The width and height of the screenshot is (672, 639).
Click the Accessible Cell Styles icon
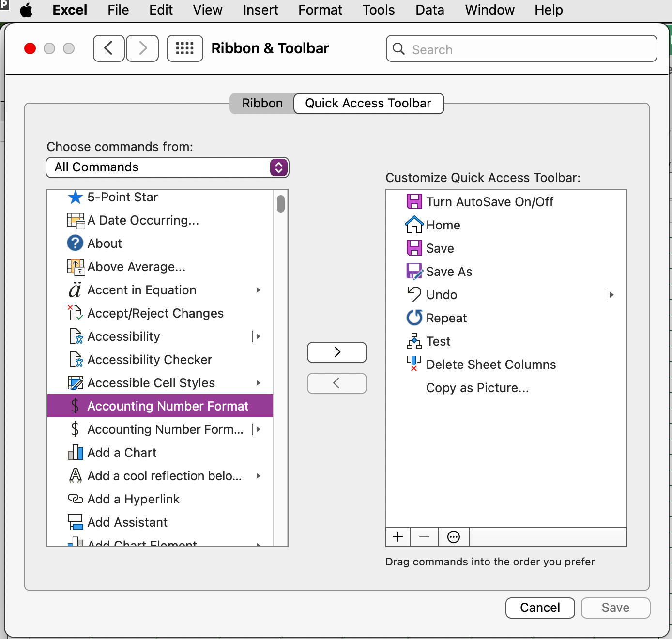click(x=76, y=383)
